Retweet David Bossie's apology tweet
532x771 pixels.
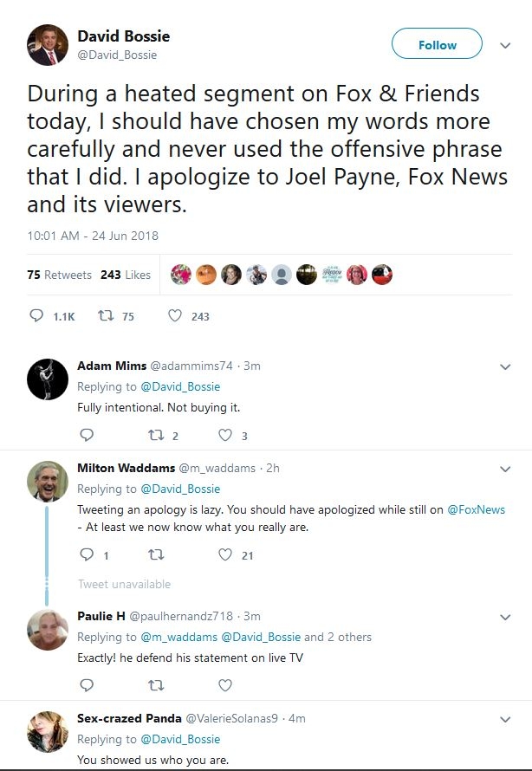coord(106,316)
